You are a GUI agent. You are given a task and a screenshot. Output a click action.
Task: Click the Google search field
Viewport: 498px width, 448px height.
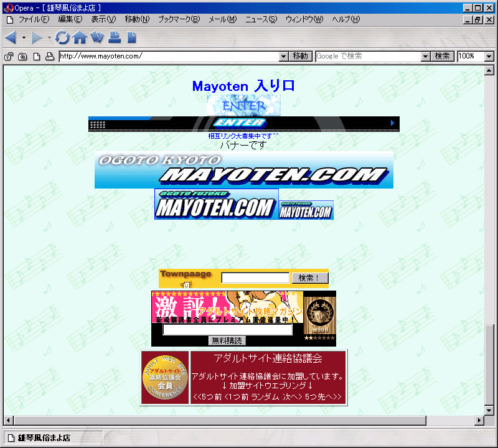click(368, 56)
